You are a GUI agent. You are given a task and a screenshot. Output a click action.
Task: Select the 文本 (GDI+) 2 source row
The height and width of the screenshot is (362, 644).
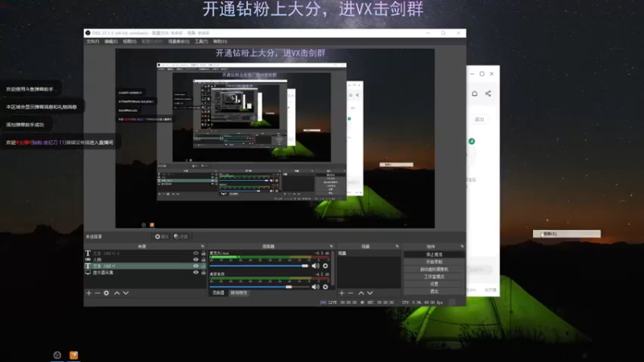(142, 253)
